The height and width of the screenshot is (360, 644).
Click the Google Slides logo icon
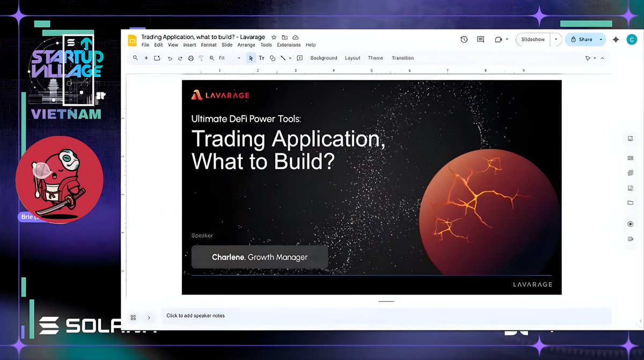pos(131,41)
